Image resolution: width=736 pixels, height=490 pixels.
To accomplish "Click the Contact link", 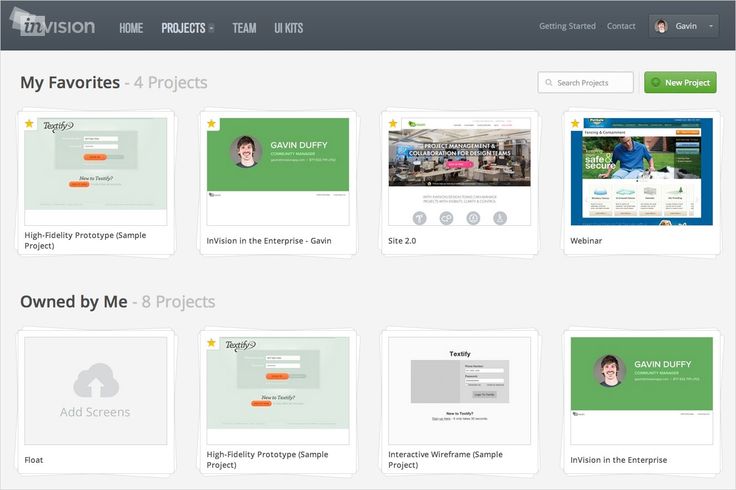I will (x=621, y=26).
